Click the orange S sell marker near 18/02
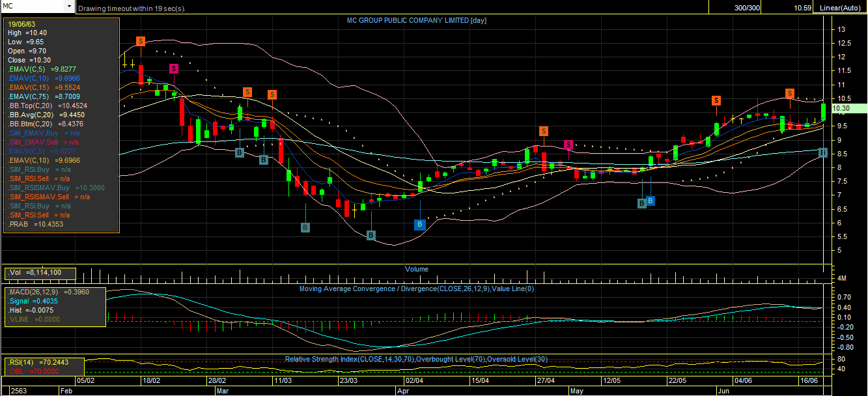 [141, 41]
